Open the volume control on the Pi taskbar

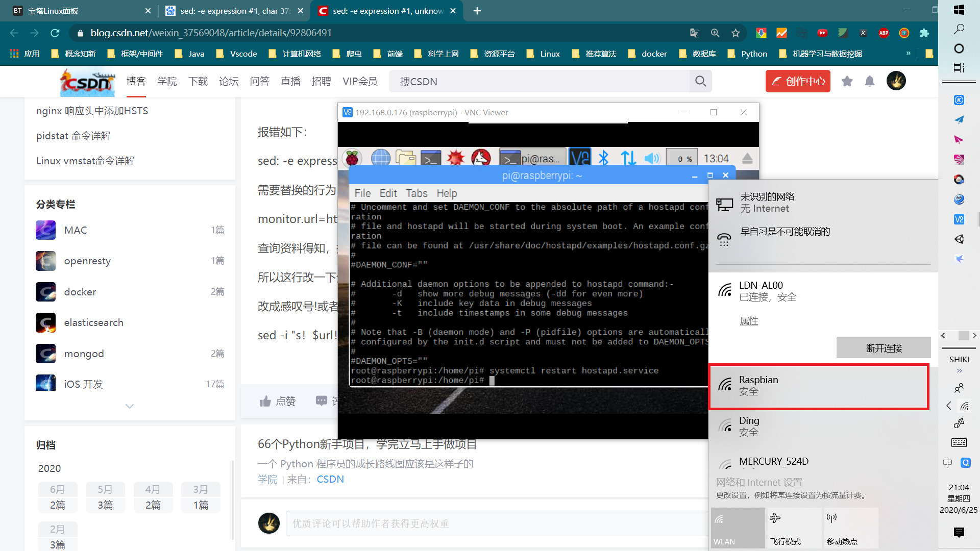click(652, 158)
